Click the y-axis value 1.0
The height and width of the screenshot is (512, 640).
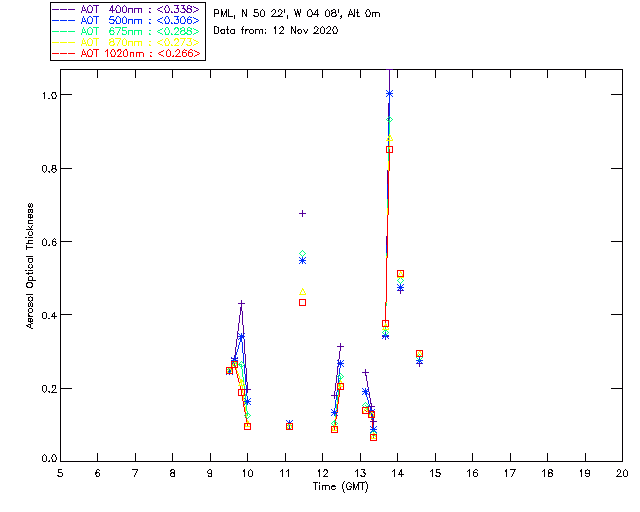coord(49,95)
